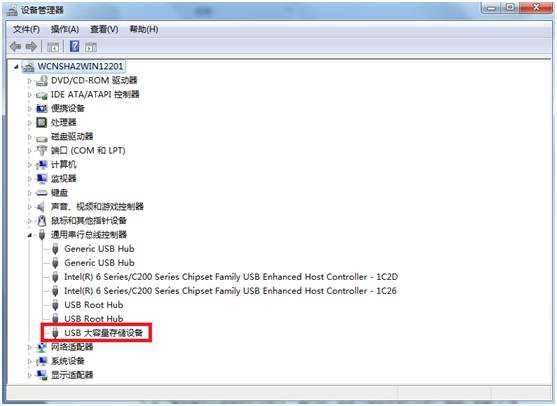Screen dimensions: 557x406
Task: Click the 设备管理器 title bar icon
Action: click(12, 10)
